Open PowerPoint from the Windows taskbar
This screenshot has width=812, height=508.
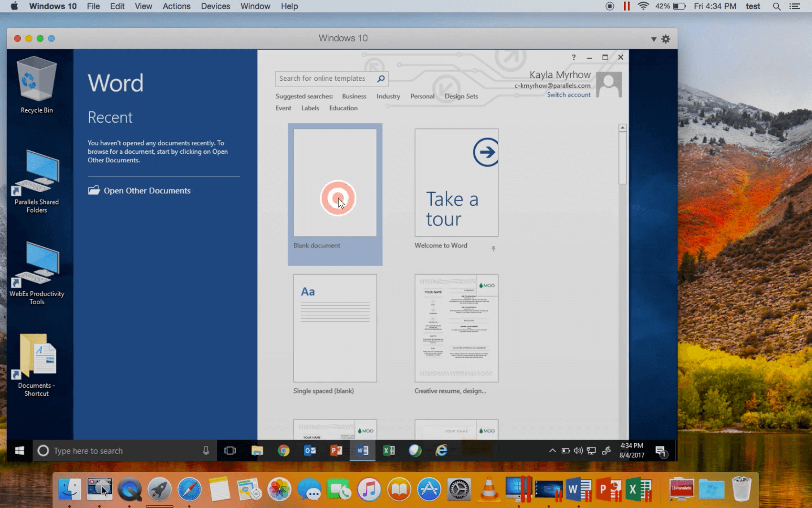[336, 450]
